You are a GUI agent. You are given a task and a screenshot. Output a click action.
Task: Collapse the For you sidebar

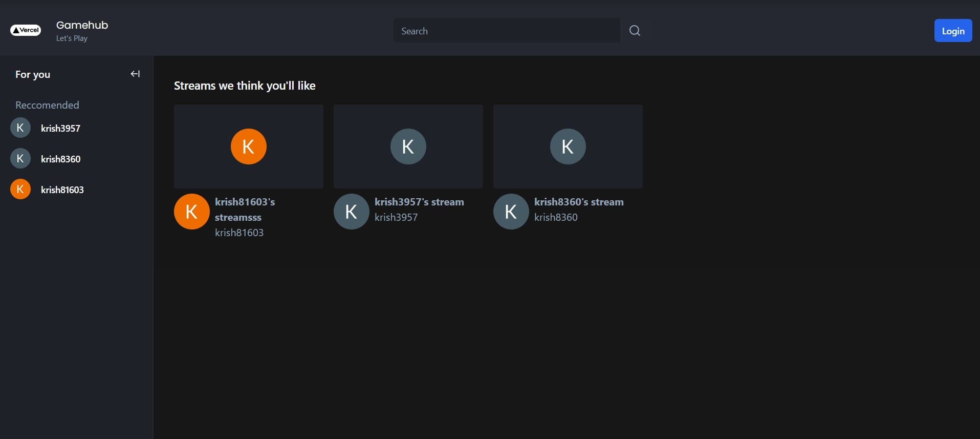tap(135, 74)
